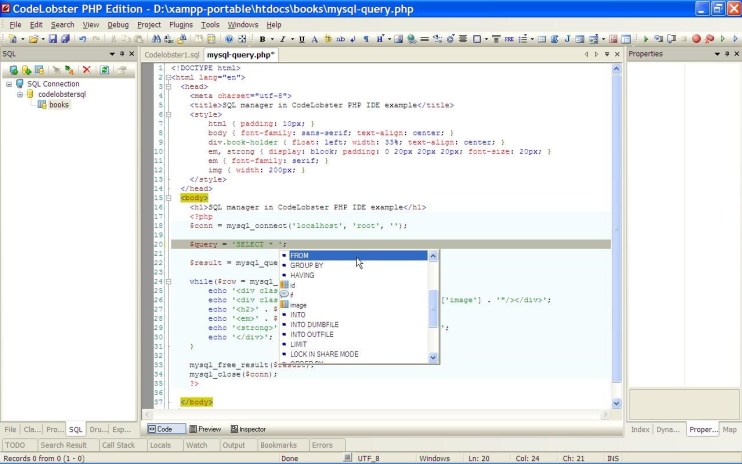This screenshot has width=742, height=464.
Task: Click the autocomplete list scroll-down arrow
Action: click(433, 358)
